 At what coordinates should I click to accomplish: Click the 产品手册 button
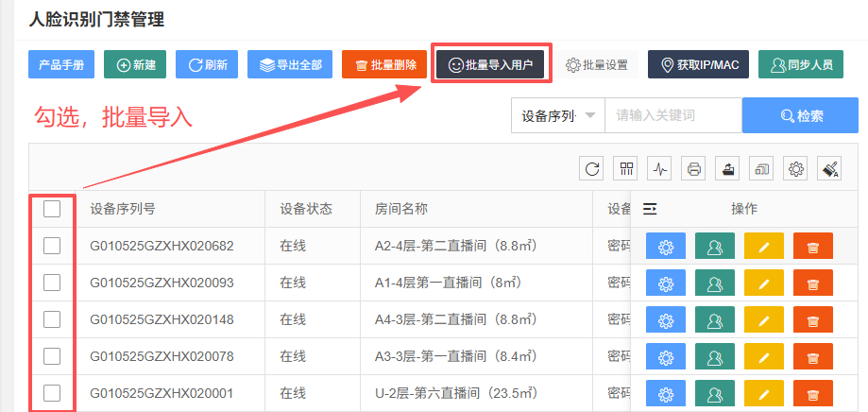61,65
